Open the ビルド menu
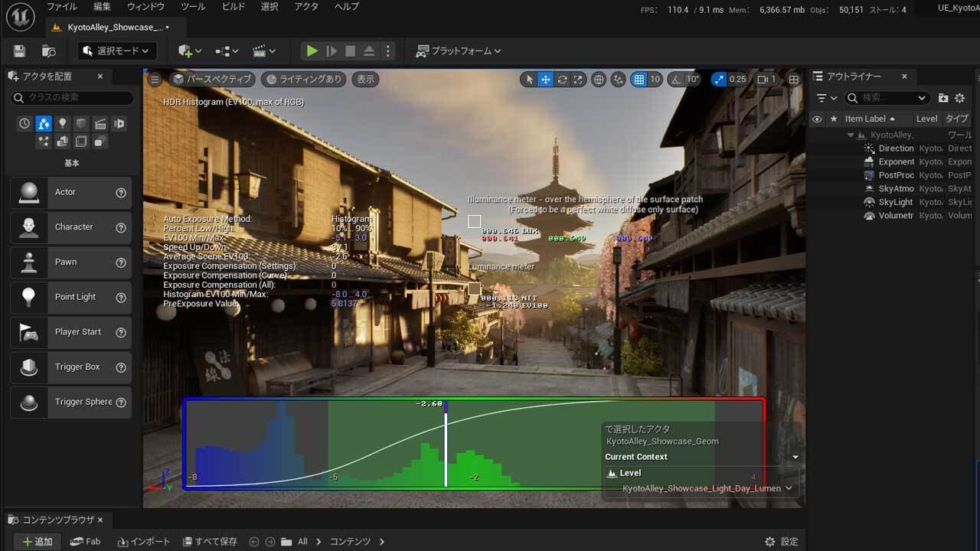The height and width of the screenshot is (551, 980). pos(232,7)
